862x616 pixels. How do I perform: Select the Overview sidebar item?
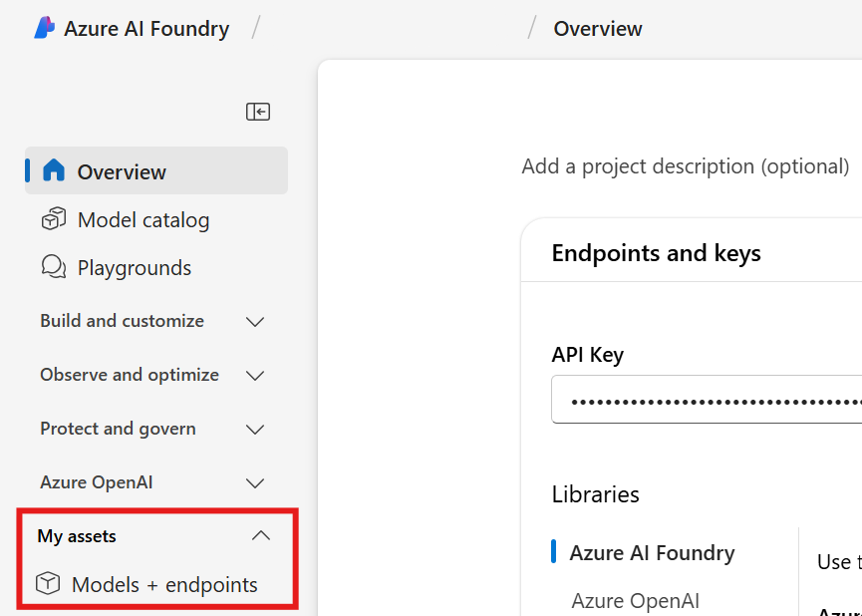point(122,171)
